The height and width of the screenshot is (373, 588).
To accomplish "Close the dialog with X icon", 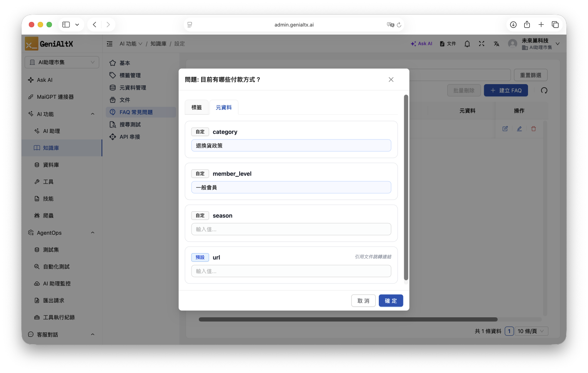I will point(391,80).
